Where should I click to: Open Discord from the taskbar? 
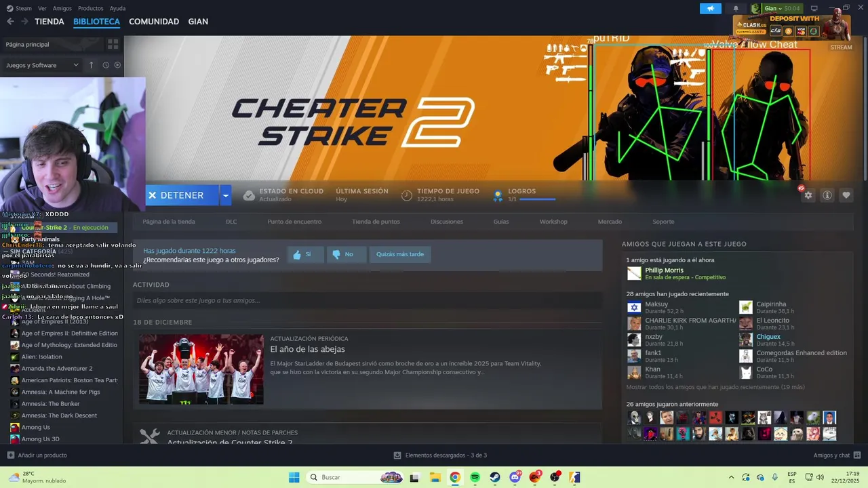[x=515, y=477]
